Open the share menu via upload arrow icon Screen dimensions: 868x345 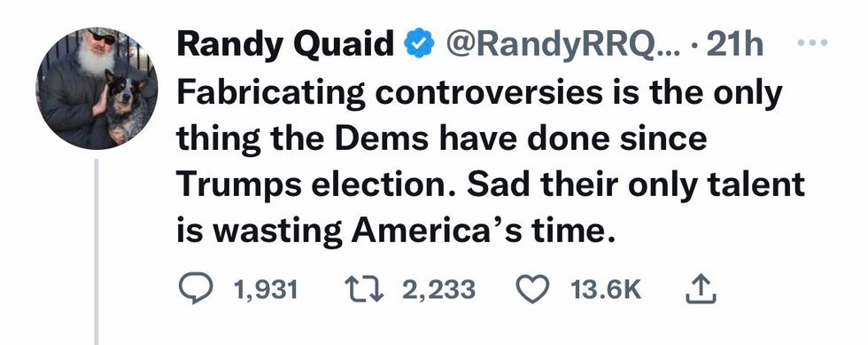[x=701, y=290]
